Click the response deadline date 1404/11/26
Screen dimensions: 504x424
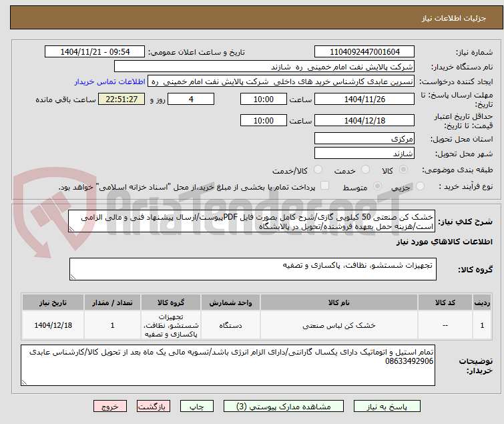coord(364,99)
